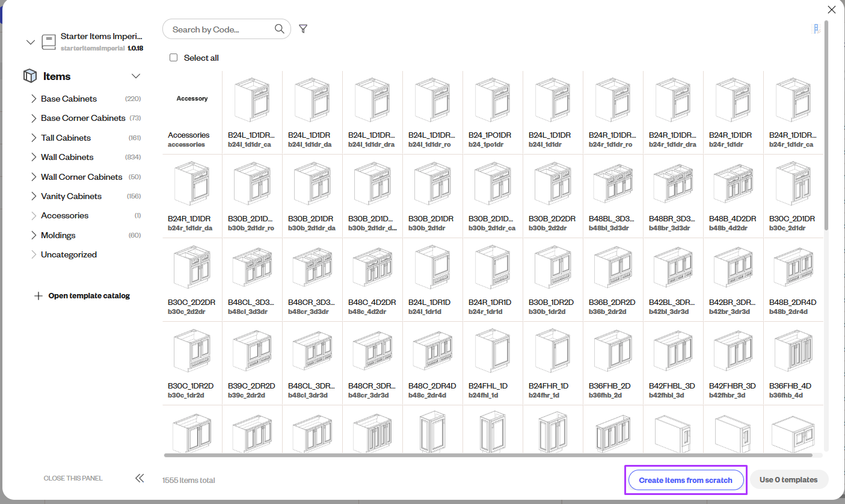This screenshot has width=845, height=504.
Task: Expand the Wall Cabinets category
Action: click(35, 157)
